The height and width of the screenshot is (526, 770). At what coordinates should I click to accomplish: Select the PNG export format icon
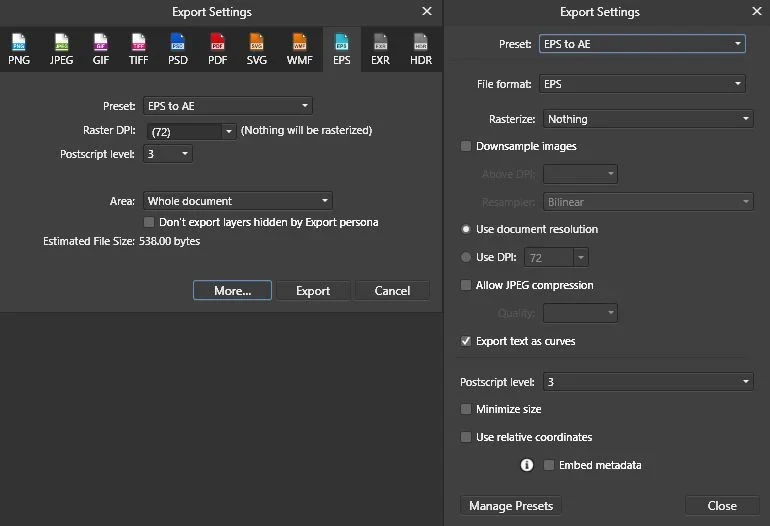(x=19, y=49)
